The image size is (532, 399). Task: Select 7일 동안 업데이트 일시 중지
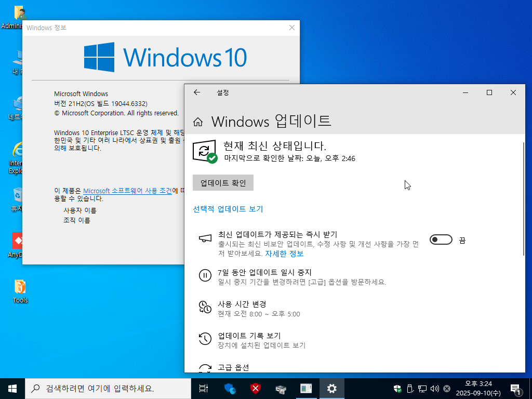(264, 272)
